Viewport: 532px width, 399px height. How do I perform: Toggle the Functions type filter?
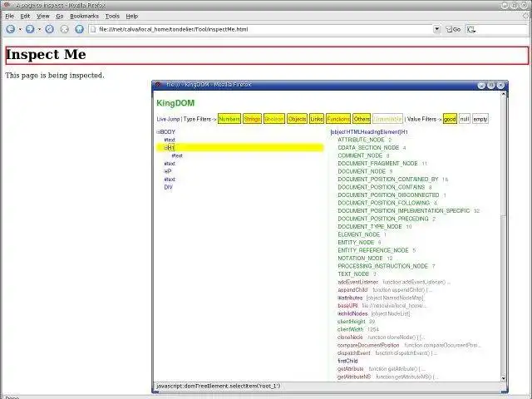pyautogui.click(x=338, y=119)
